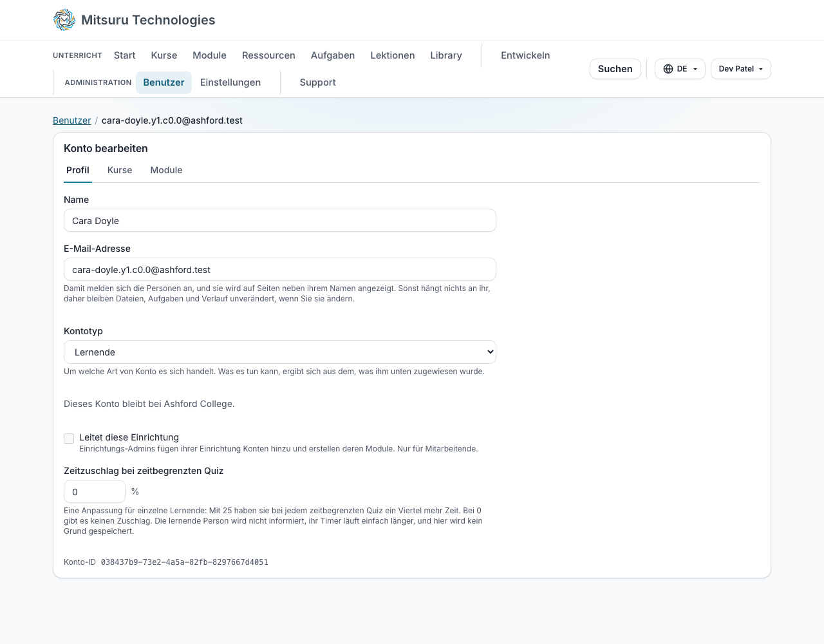824x644 pixels.
Task: Open Einstellungen in the Administration menu
Action: pos(230,82)
